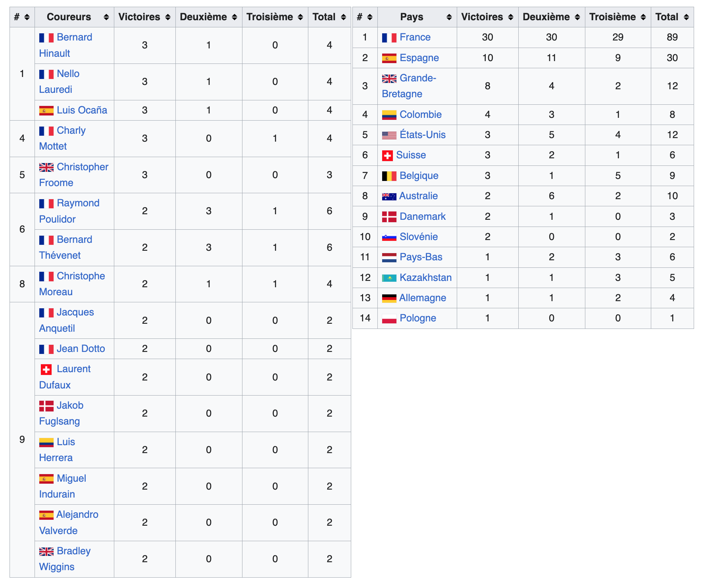704x588 pixels.
Task: Open the Grande-Bretagne country link
Action: [x=417, y=78]
